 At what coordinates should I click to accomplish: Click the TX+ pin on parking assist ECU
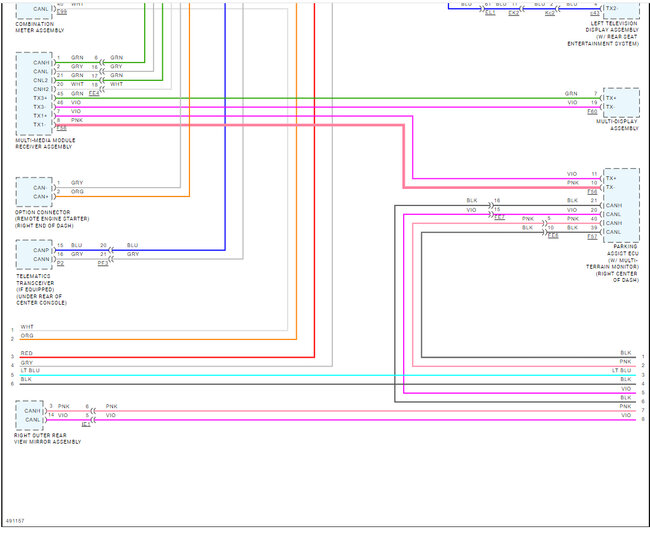click(611, 178)
